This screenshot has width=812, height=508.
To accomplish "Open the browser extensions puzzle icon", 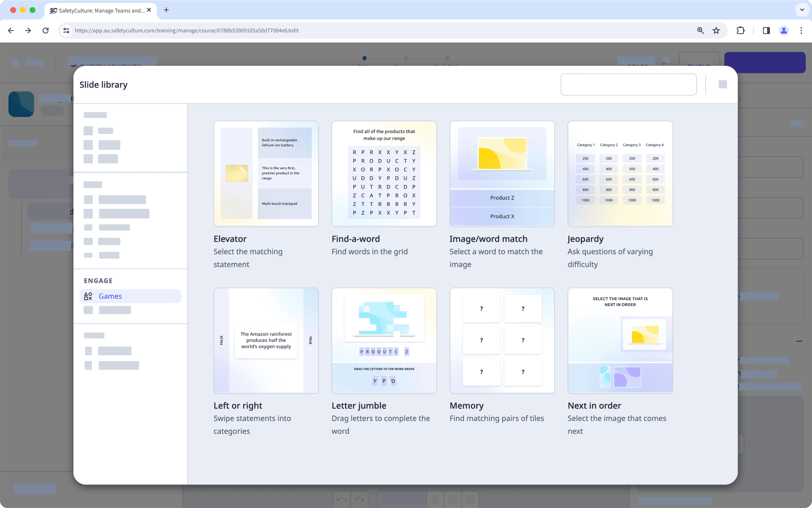I will (x=740, y=30).
